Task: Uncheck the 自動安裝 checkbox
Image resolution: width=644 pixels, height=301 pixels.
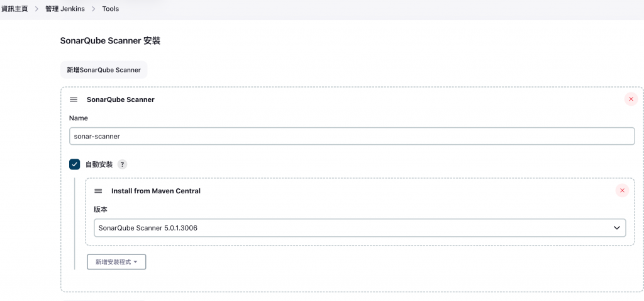Action: 74,164
